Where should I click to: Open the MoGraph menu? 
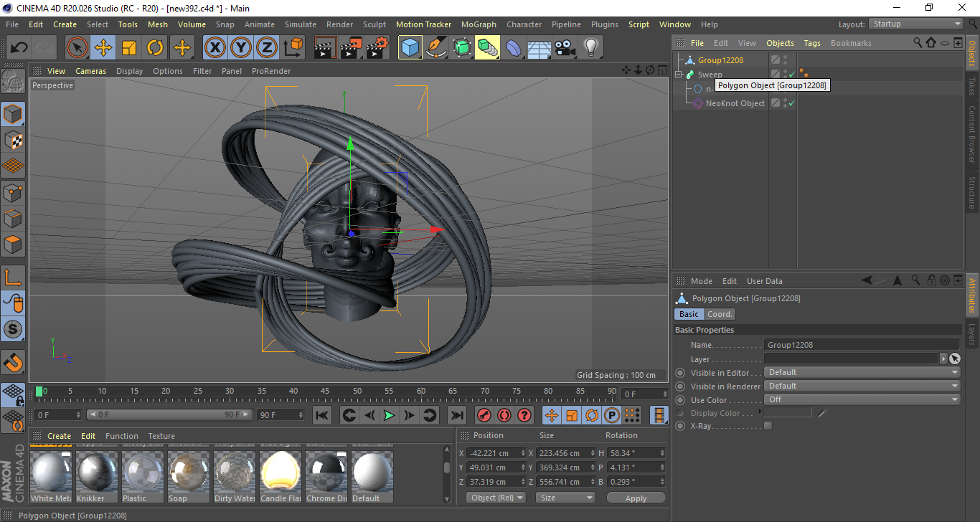click(479, 24)
